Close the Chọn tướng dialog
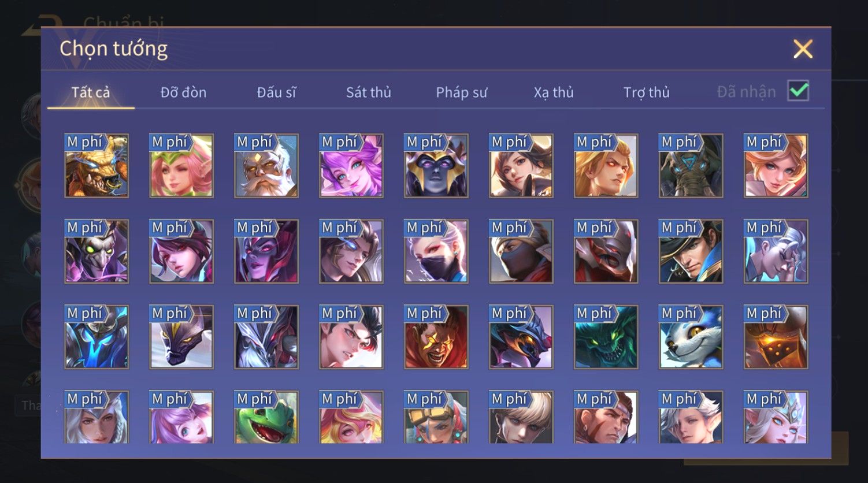This screenshot has height=483, width=868. pyautogui.click(x=803, y=49)
